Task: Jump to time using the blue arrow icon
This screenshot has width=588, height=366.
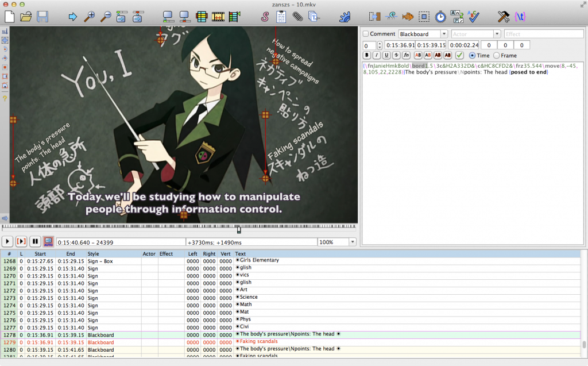Action: point(73,17)
